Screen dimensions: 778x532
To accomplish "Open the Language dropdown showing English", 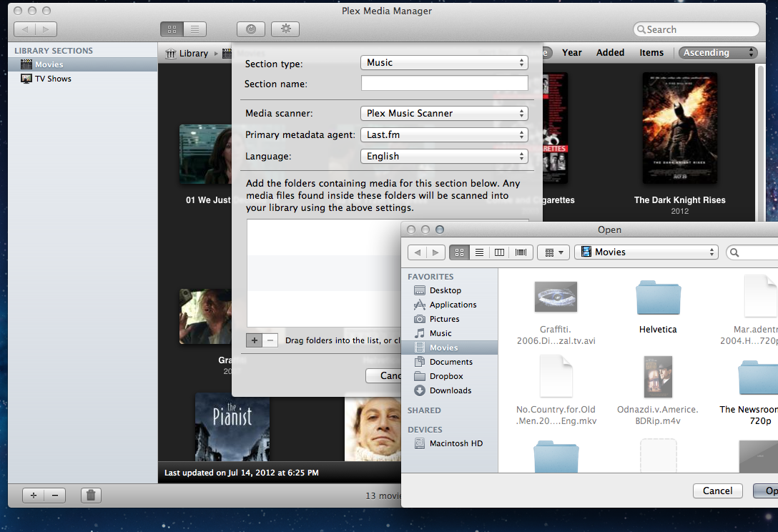I will 444,157.
